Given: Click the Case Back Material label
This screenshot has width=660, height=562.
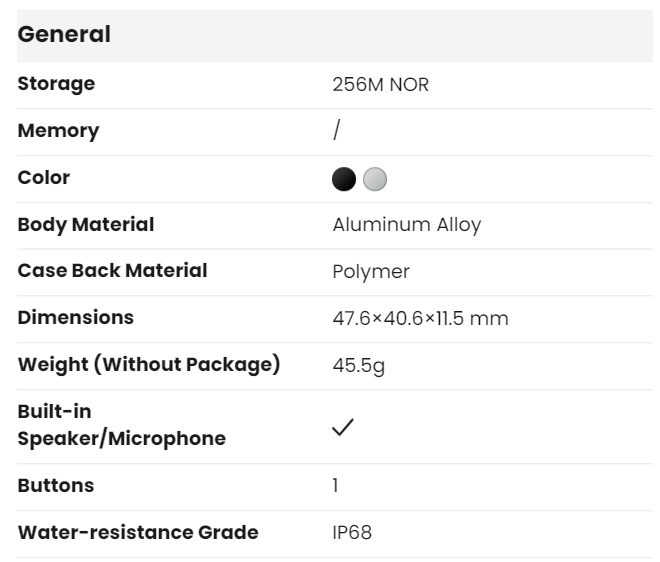Looking at the screenshot, I should click(x=113, y=271).
